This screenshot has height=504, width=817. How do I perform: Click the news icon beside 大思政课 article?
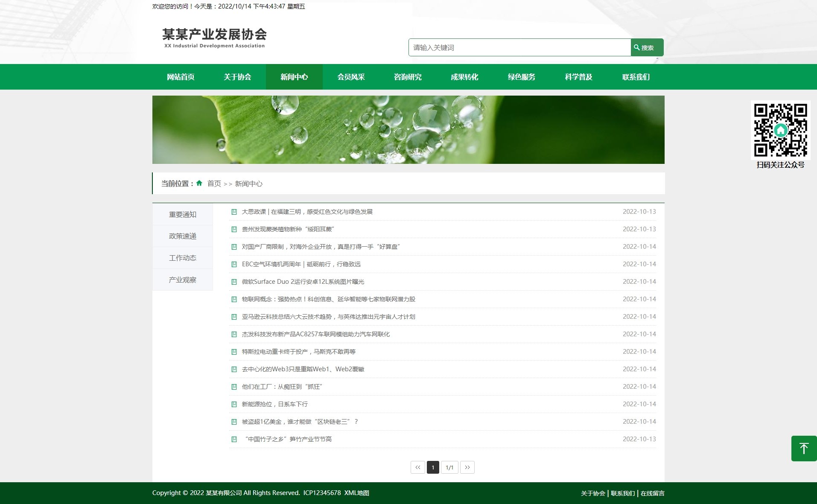point(233,211)
